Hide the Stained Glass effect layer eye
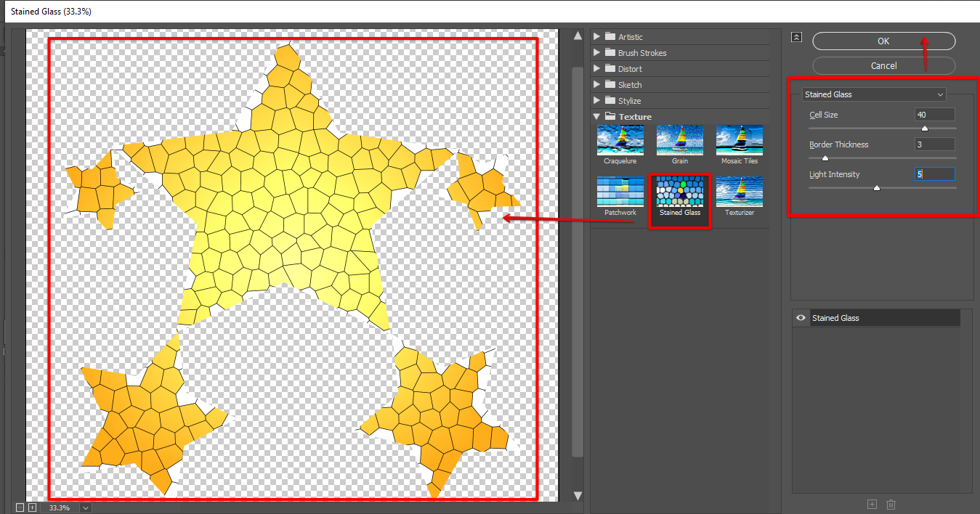Image resolution: width=980 pixels, height=514 pixels. (x=801, y=318)
